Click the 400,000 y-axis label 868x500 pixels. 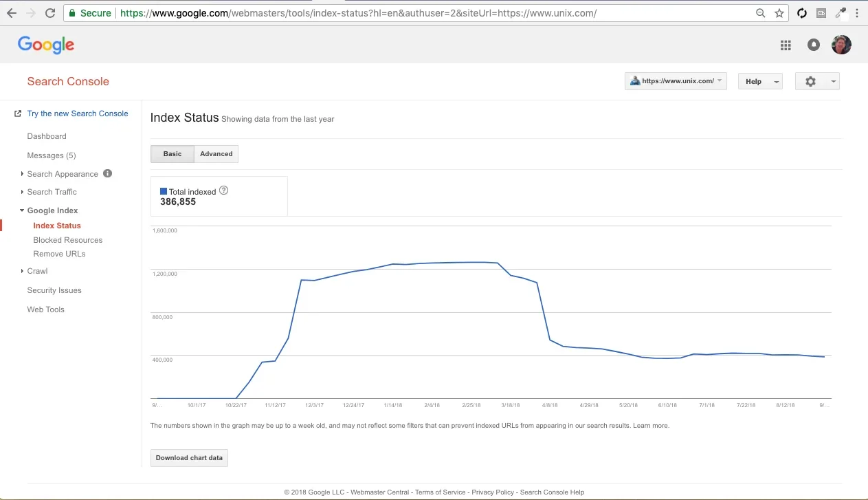click(x=162, y=360)
